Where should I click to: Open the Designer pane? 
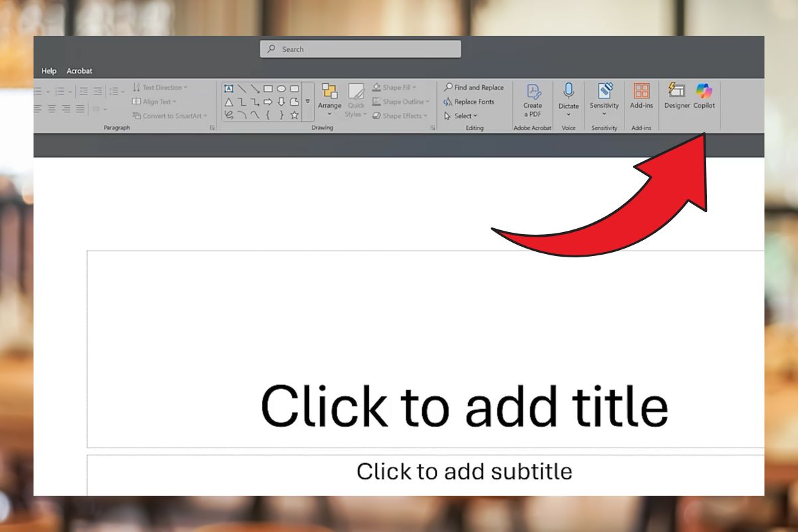point(677,96)
